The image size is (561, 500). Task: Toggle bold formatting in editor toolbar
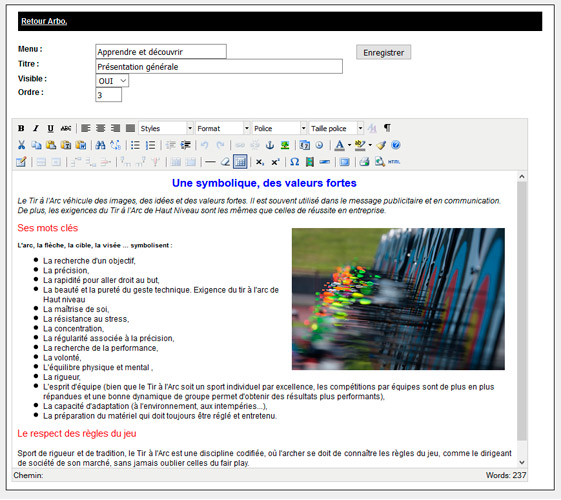[x=21, y=128]
